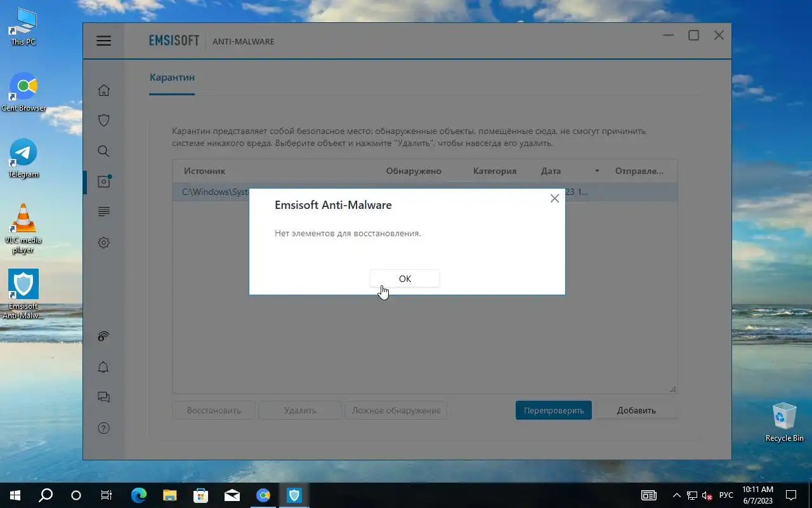Open the chat feedback icon in sidebar
The width and height of the screenshot is (812, 508).
click(104, 397)
